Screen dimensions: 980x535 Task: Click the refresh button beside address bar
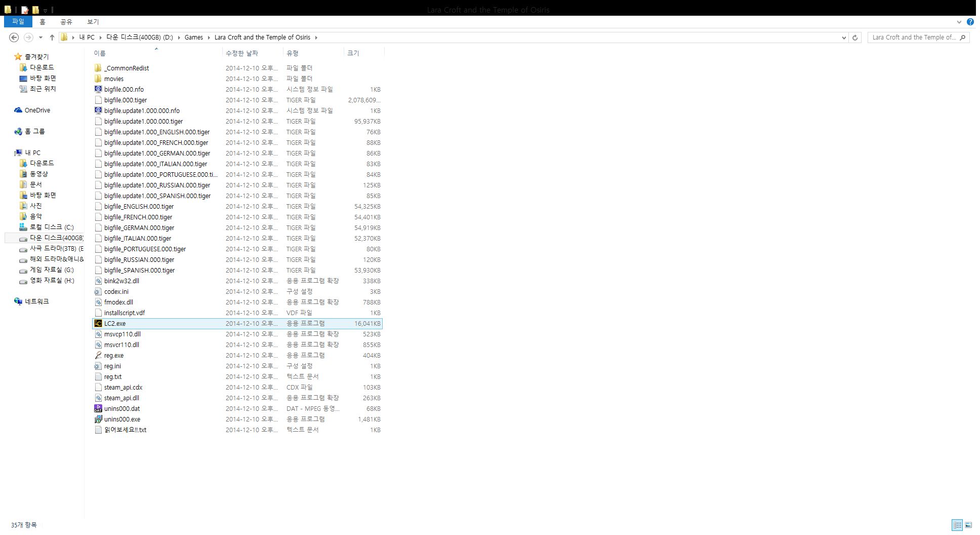tap(855, 37)
